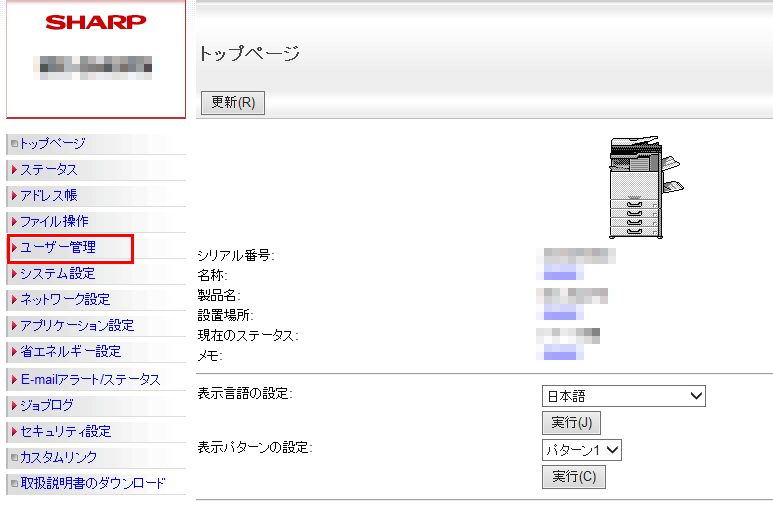773x505 pixels.
Task: Click the red arrow beside システム設定
Action: click(x=14, y=274)
